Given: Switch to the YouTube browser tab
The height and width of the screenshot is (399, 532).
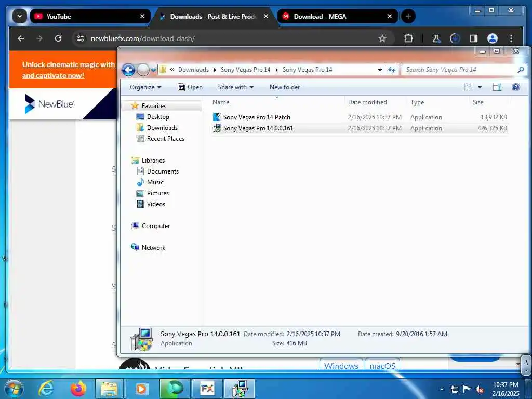Looking at the screenshot, I should [90, 16].
